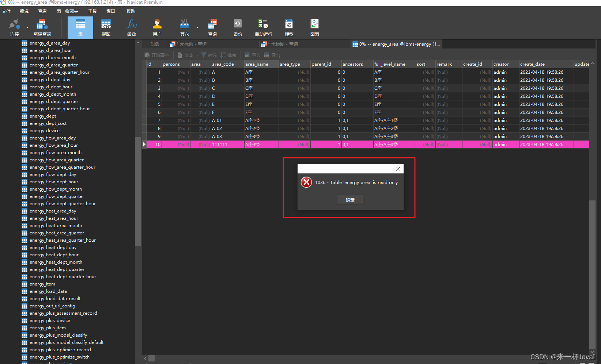Open the 工具 (Tools) menu
601x364 pixels.
click(x=92, y=11)
